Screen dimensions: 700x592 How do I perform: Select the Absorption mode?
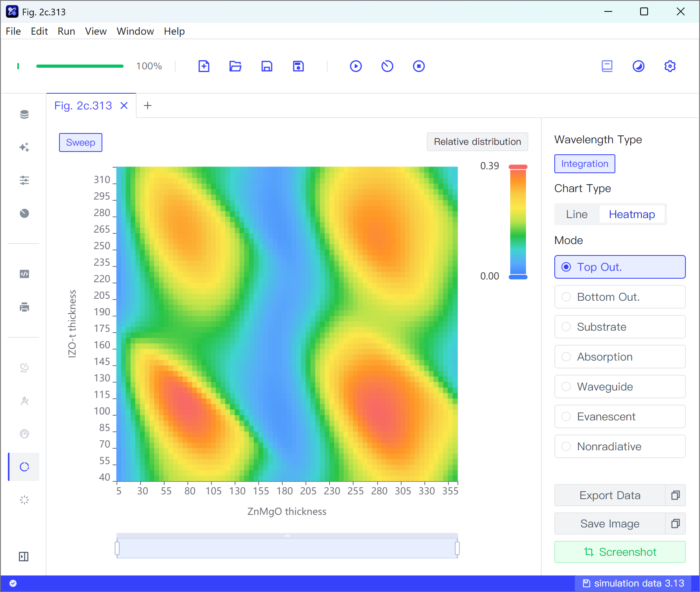click(620, 357)
